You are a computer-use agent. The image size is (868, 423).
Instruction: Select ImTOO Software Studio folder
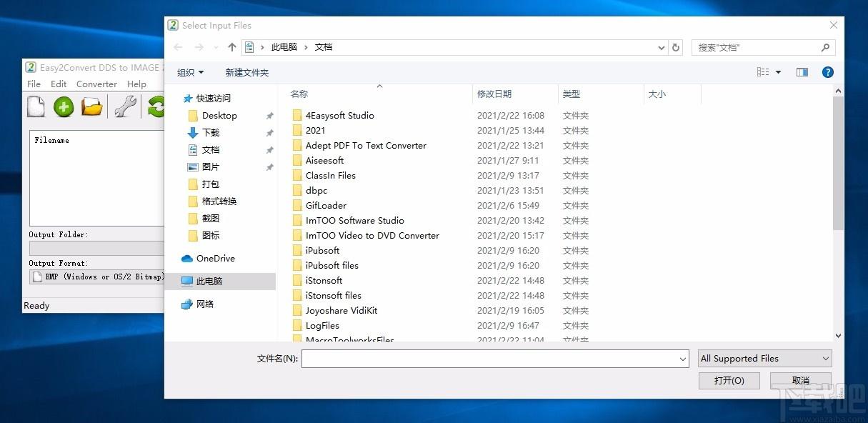coord(354,220)
